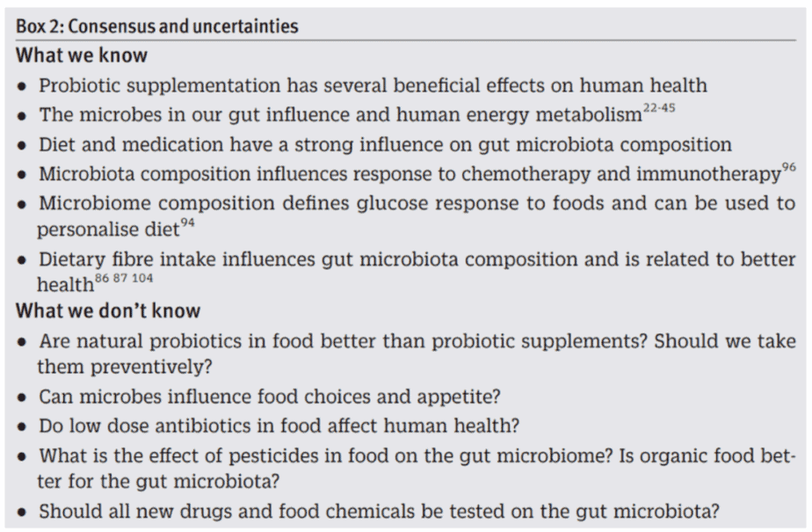
Task: Click bullet for dietary fibre intake item
Action: pyautogui.click(x=22, y=260)
